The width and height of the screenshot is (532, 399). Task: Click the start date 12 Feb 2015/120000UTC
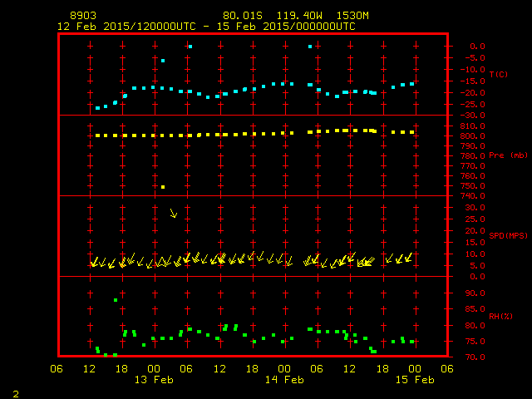pyautogui.click(x=125, y=26)
